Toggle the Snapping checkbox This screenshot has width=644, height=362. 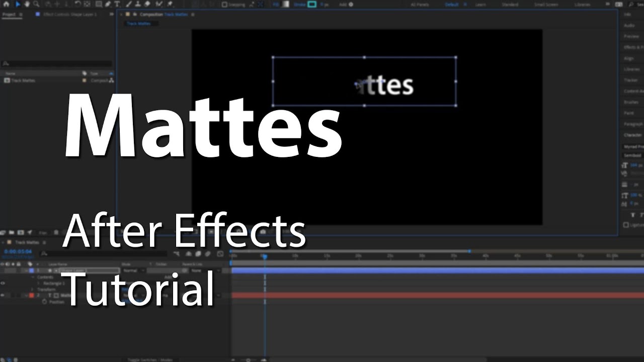pyautogui.click(x=224, y=5)
